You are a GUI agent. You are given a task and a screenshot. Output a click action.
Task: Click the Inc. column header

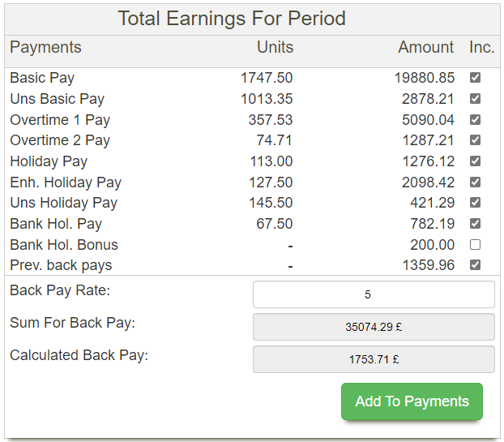(481, 47)
